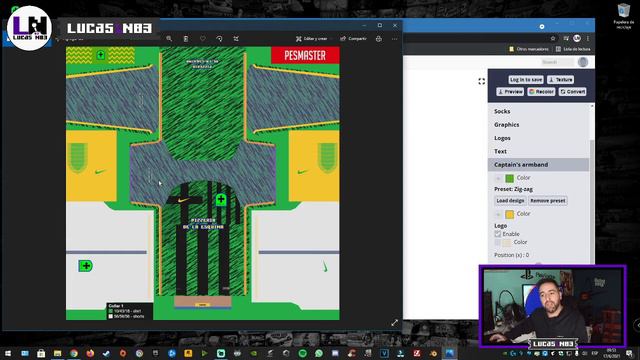Click the browser profile avatar icon
This screenshot has width=640, height=360.
point(577,38)
